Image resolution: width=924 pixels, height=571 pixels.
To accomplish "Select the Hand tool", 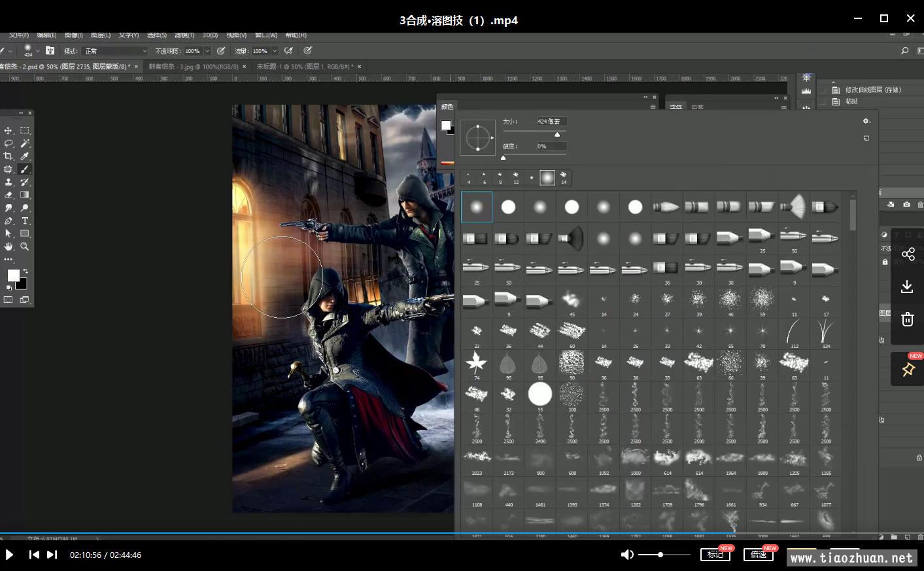I will point(9,247).
